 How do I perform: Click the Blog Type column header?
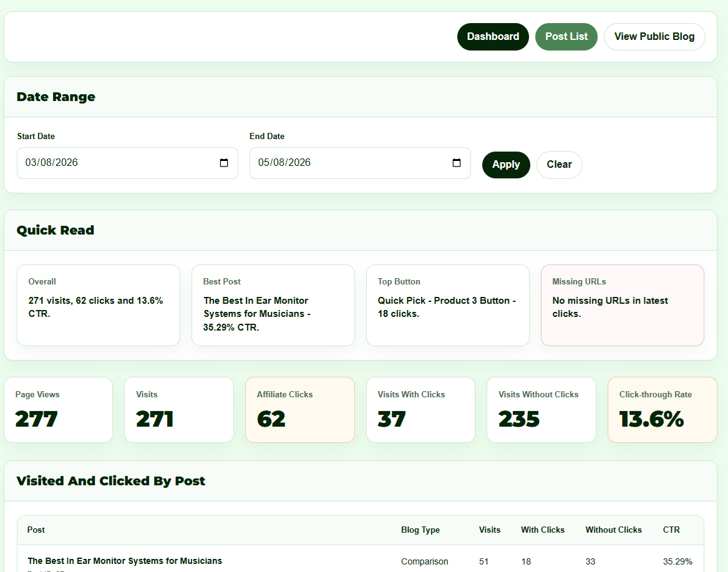coord(420,530)
